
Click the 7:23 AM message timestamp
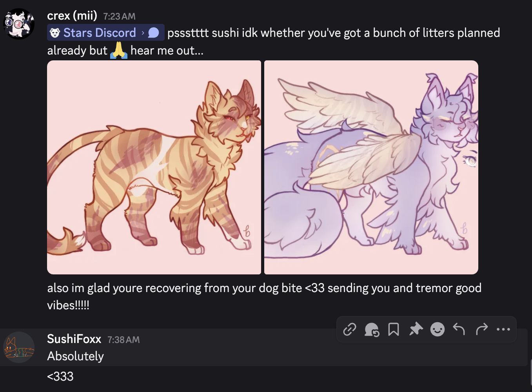(120, 16)
